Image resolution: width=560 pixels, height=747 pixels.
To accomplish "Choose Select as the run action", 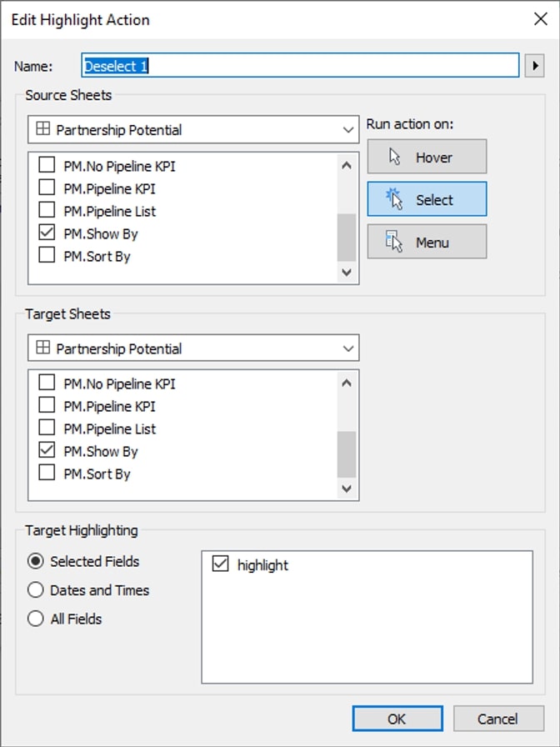I will [x=427, y=199].
